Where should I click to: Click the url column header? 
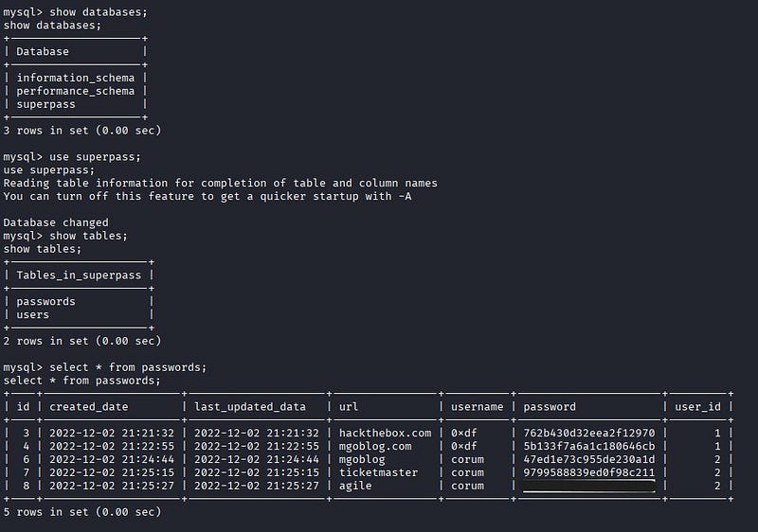click(349, 407)
